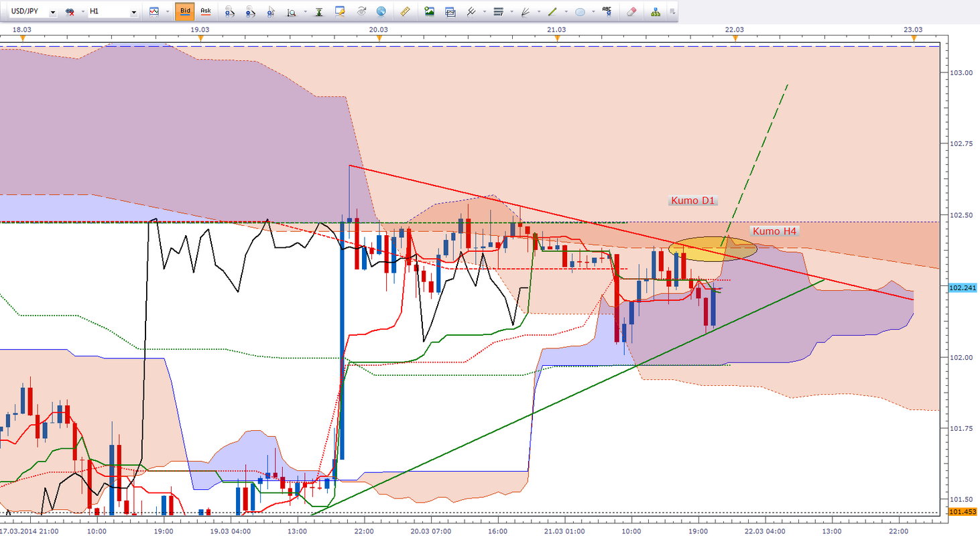The height and width of the screenshot is (536, 980).
Task: Click the 103.00 price axis label
Action: [961, 72]
